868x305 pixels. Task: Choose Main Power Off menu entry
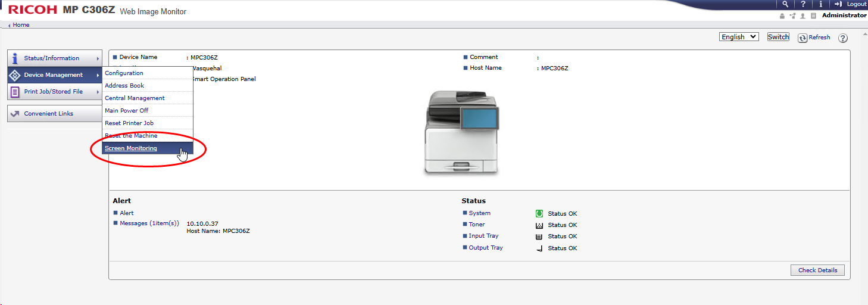click(148, 111)
